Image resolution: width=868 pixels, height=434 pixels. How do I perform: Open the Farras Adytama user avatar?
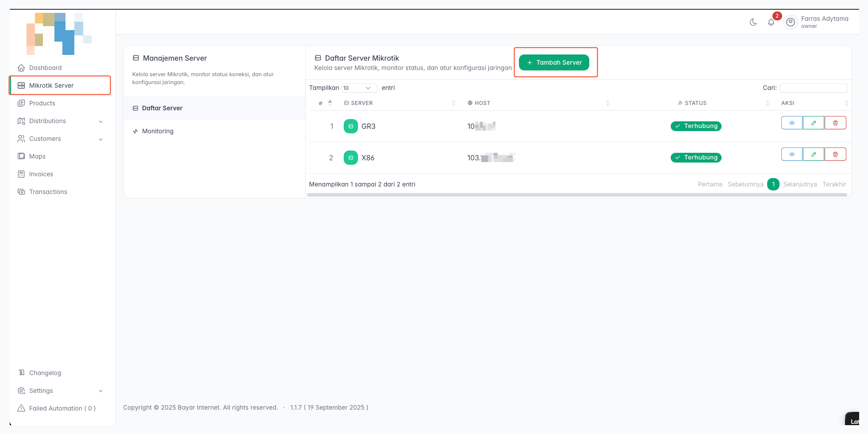click(791, 22)
